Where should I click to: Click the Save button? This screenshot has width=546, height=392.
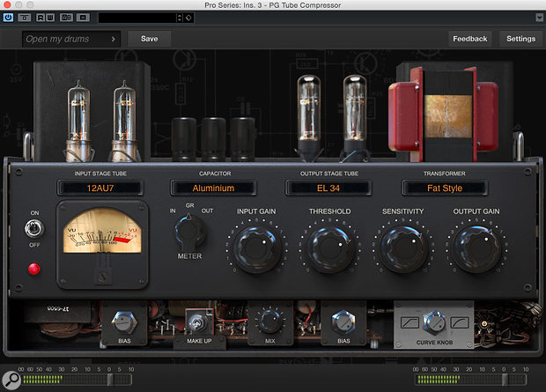[150, 39]
